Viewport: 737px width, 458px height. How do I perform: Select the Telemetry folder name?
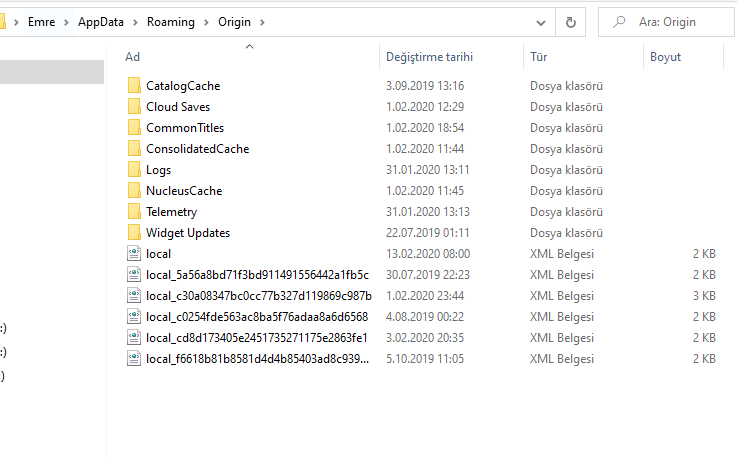click(171, 212)
